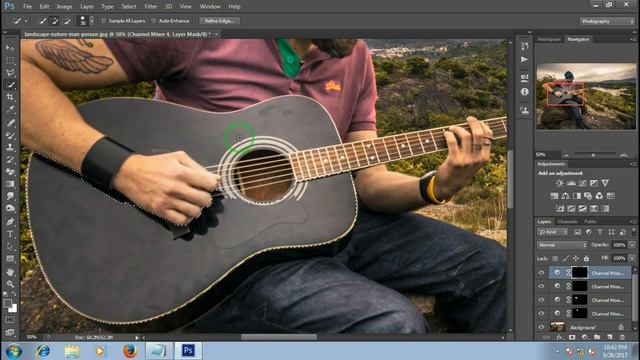
Task: Open Fill slider arrow
Action: [632, 258]
